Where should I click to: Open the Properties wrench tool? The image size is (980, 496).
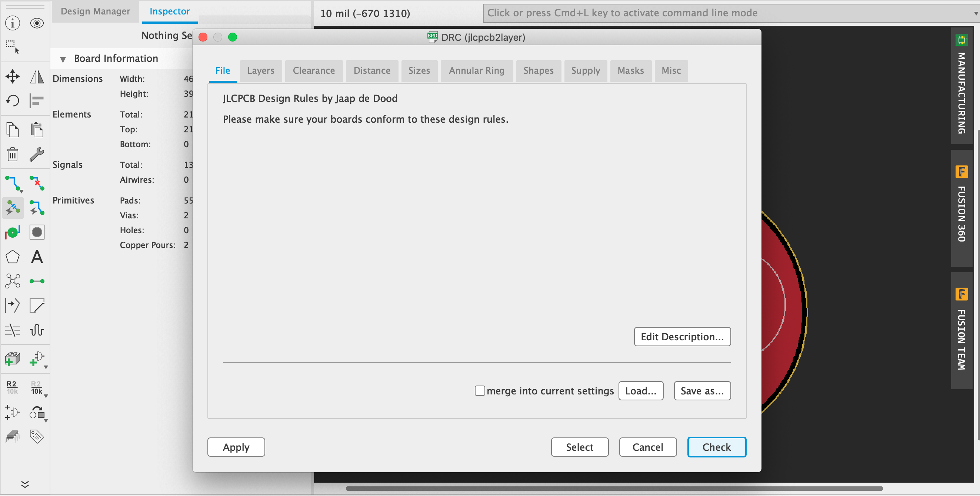pyautogui.click(x=37, y=155)
